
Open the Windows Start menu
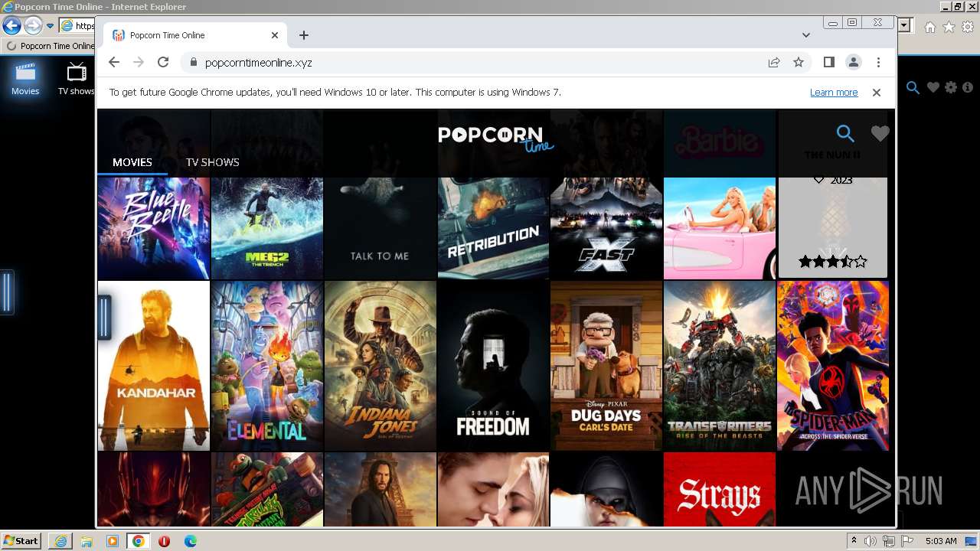[21, 541]
